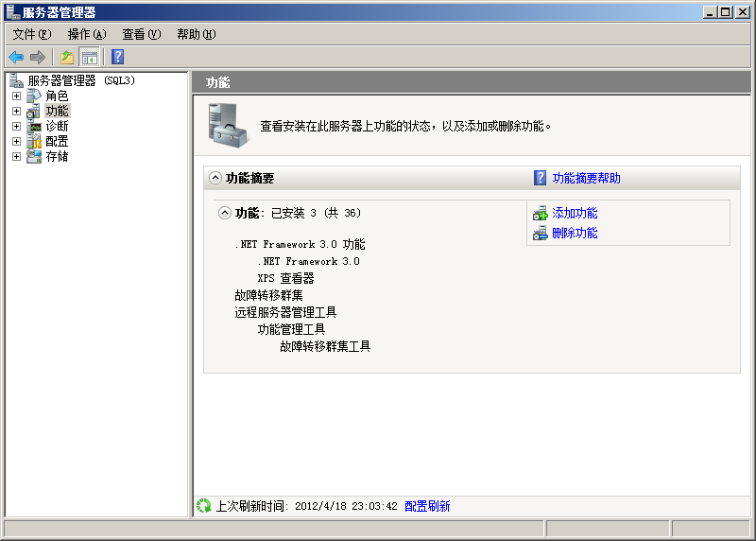Viewport: 756px width, 541px height.
Task: Open the 查看(V) menu
Action: coord(142,34)
